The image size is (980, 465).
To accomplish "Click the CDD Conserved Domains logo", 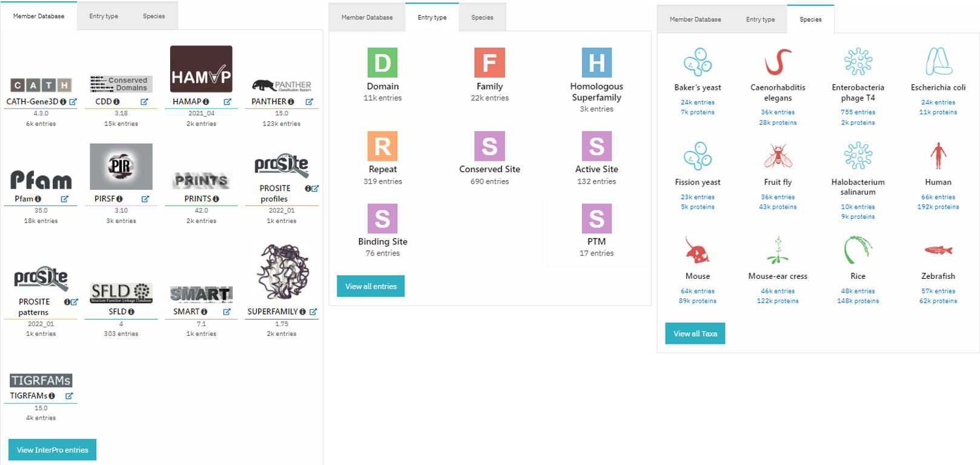I will 121,84.
